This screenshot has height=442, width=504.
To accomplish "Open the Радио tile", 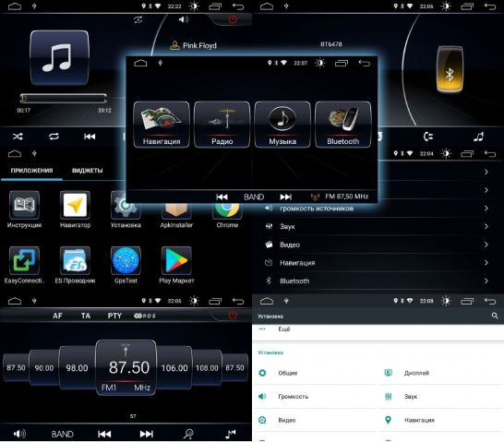I will [222, 125].
